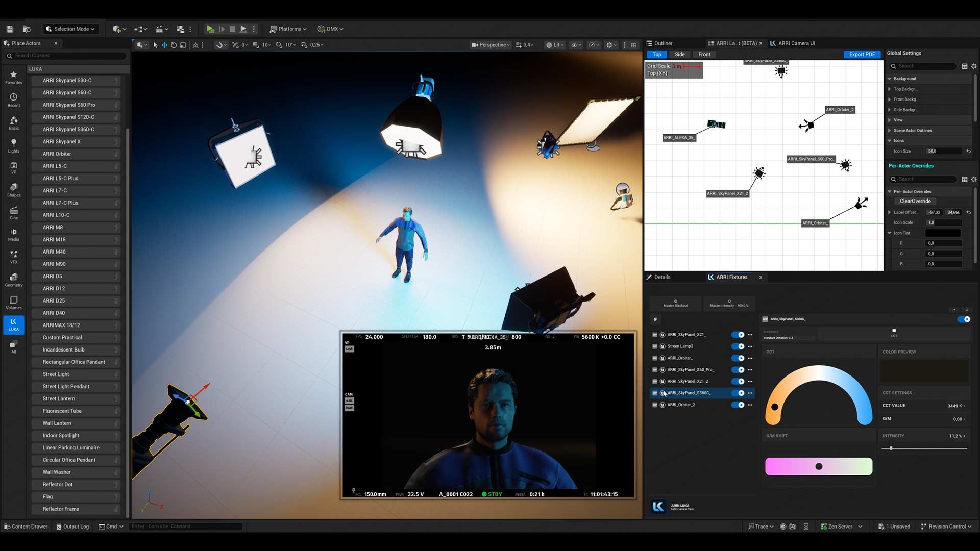The height and width of the screenshot is (551, 980).
Task: Open the Cine category in sidebar
Action: pyautogui.click(x=14, y=213)
